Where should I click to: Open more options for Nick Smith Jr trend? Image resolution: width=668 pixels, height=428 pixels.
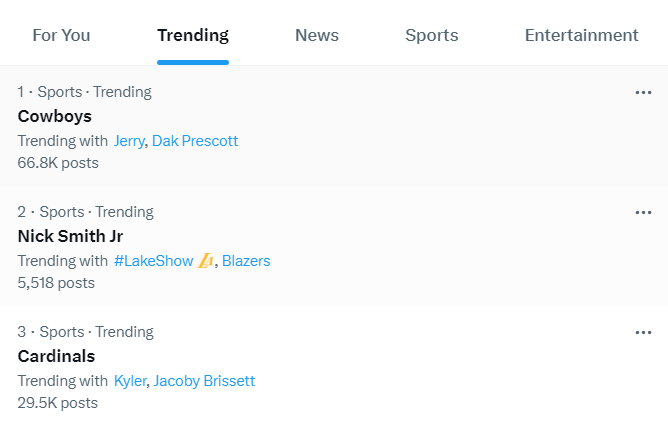(643, 213)
